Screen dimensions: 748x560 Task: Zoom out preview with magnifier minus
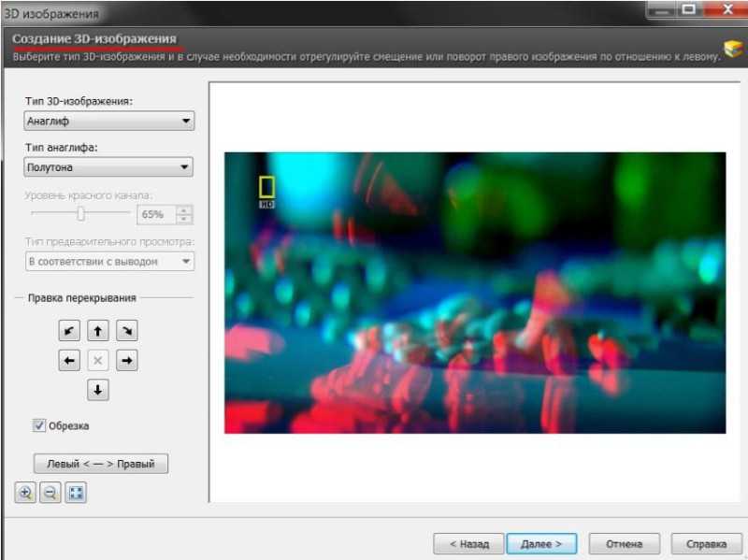(x=50, y=493)
